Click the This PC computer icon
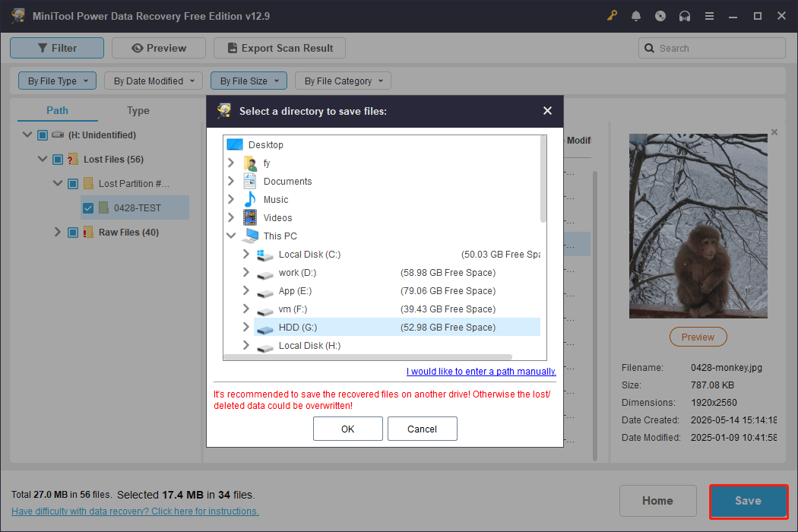The width and height of the screenshot is (798, 532). click(250, 236)
